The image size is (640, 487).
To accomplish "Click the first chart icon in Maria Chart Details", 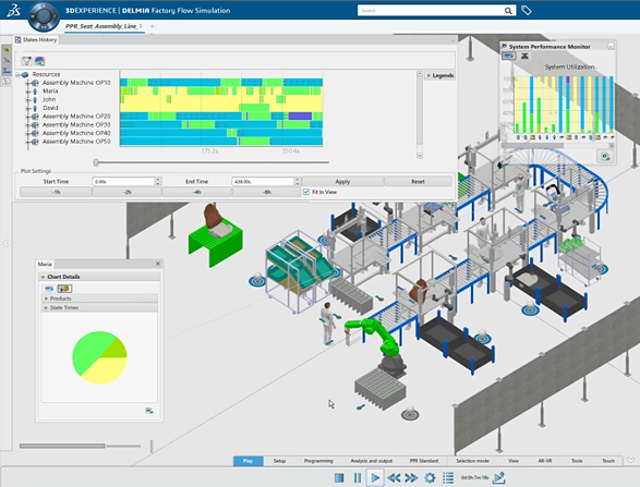I will [49, 289].
